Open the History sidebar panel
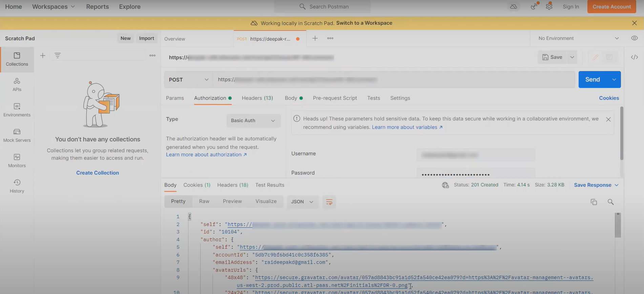Viewport: 644px width, 294px height. pos(17,186)
